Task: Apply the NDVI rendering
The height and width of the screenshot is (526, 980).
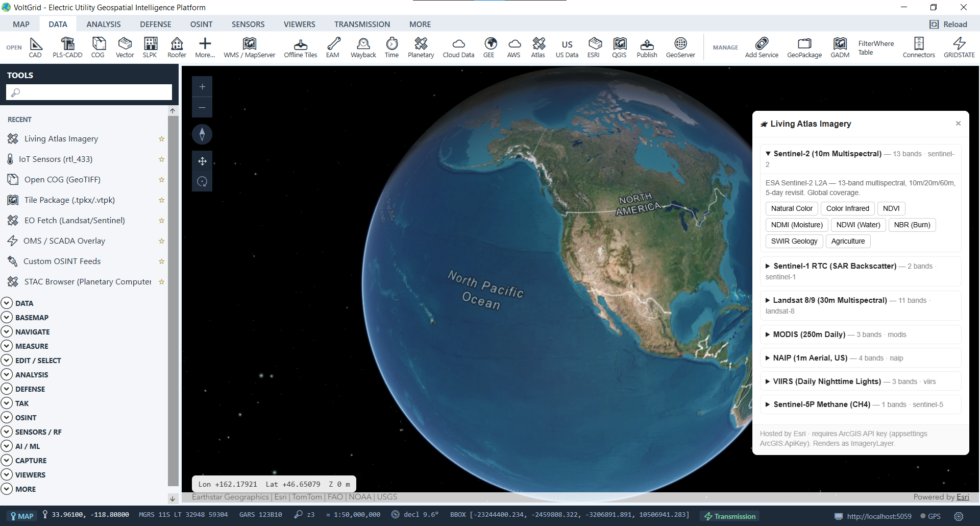Action: point(891,208)
